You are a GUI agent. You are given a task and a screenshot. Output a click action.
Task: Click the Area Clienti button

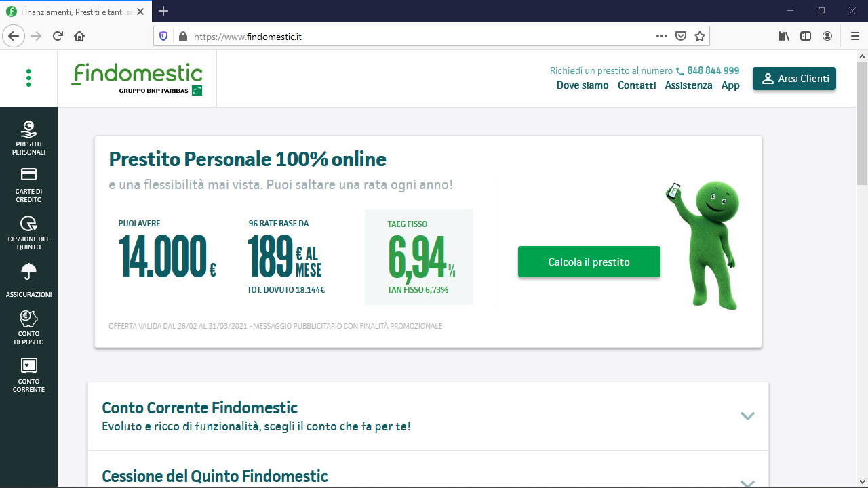pos(794,79)
